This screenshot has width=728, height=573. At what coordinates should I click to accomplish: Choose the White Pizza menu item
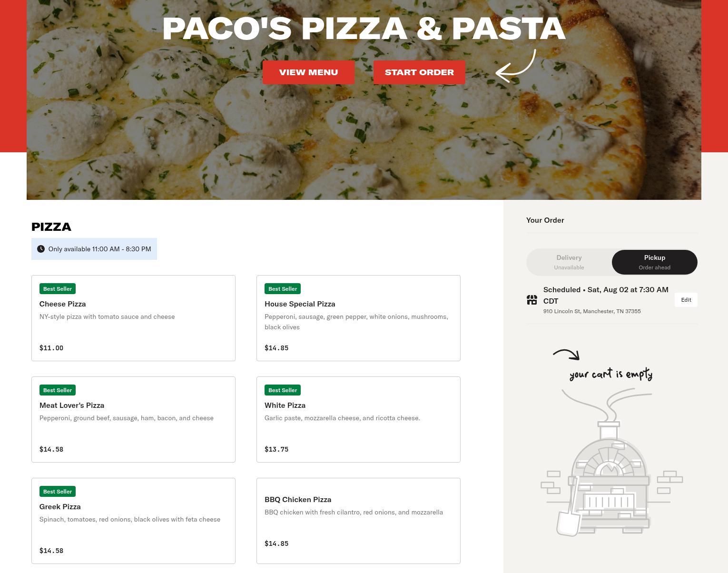pos(358,419)
